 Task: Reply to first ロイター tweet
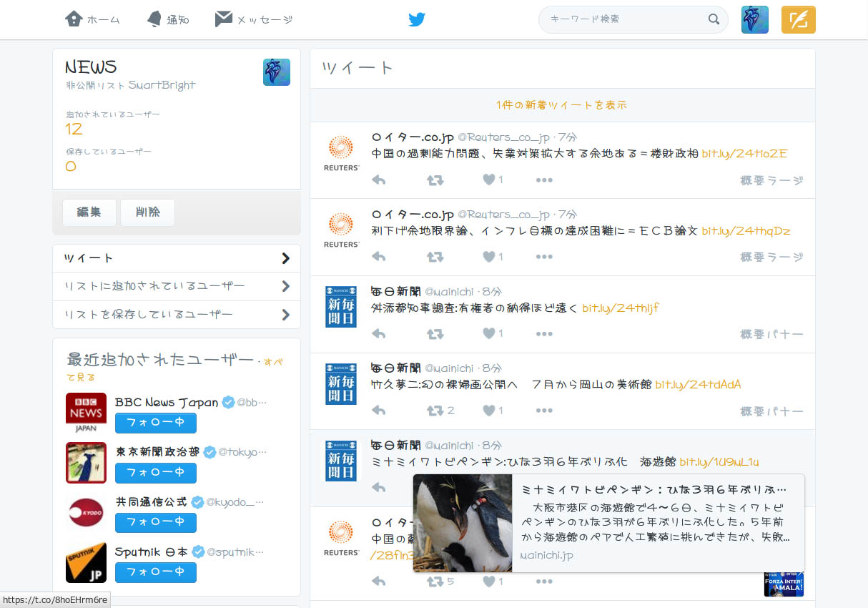point(379,180)
